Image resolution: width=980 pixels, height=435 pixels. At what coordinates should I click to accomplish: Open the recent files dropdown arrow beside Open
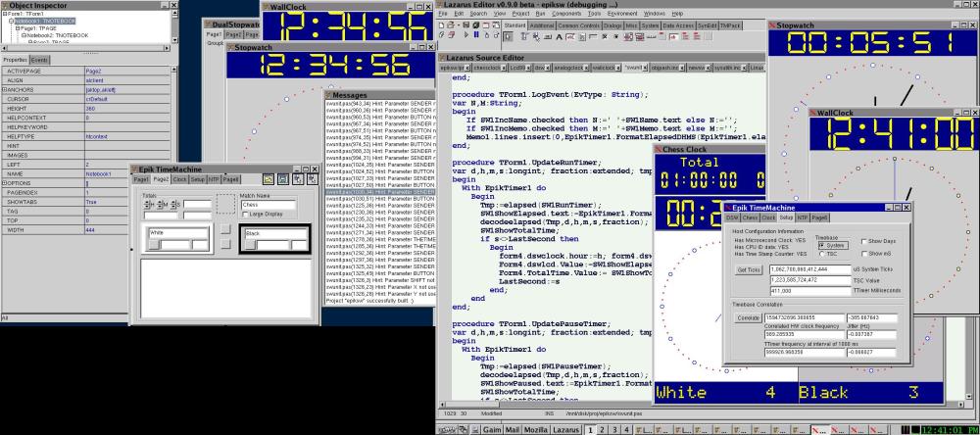[458, 25]
